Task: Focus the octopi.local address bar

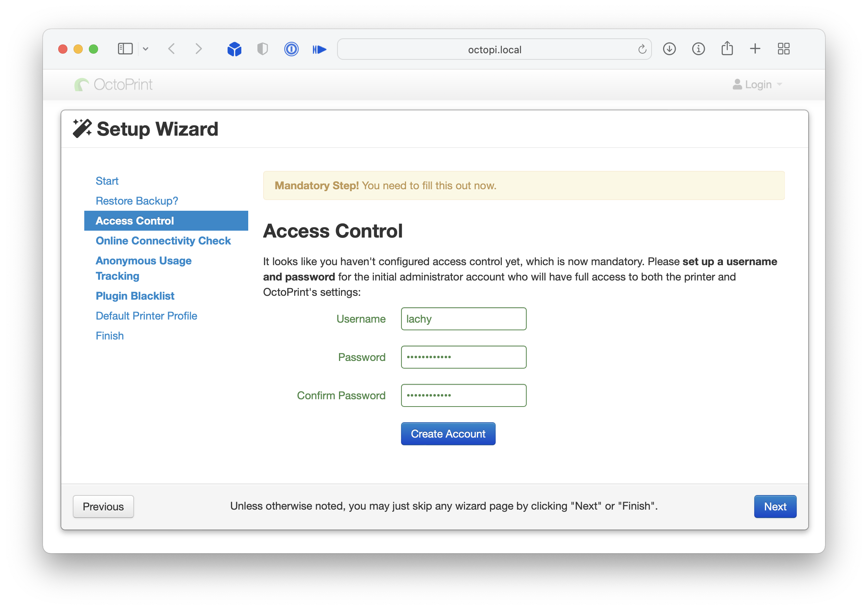Action: point(494,49)
